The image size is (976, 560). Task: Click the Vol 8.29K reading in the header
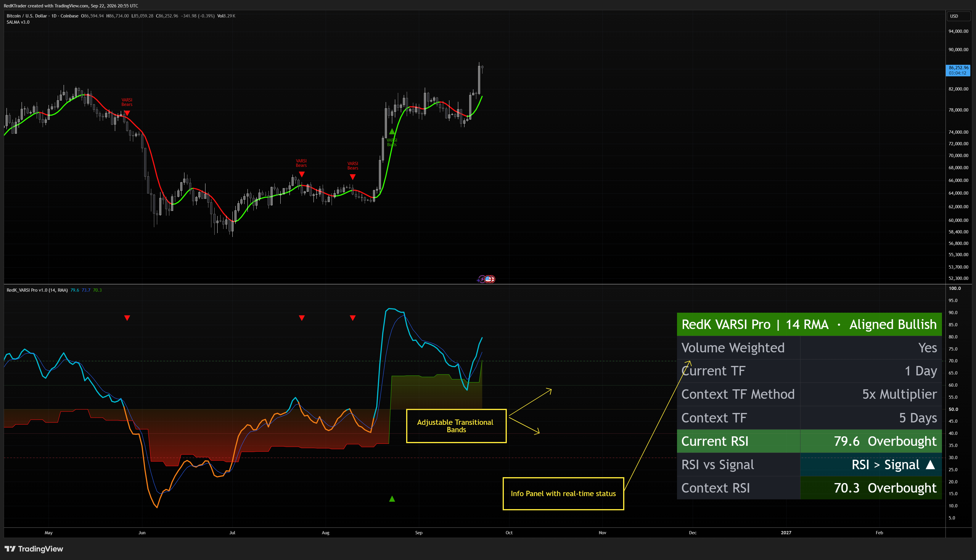[226, 16]
